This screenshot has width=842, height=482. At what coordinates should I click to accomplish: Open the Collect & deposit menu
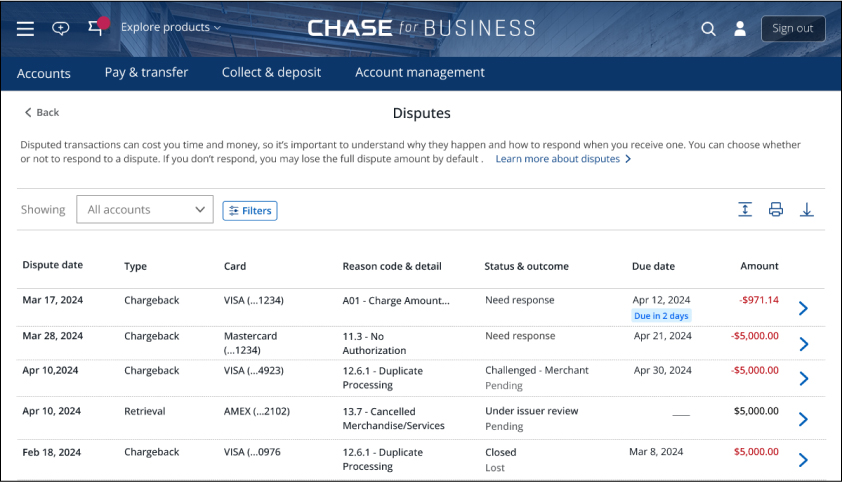271,72
